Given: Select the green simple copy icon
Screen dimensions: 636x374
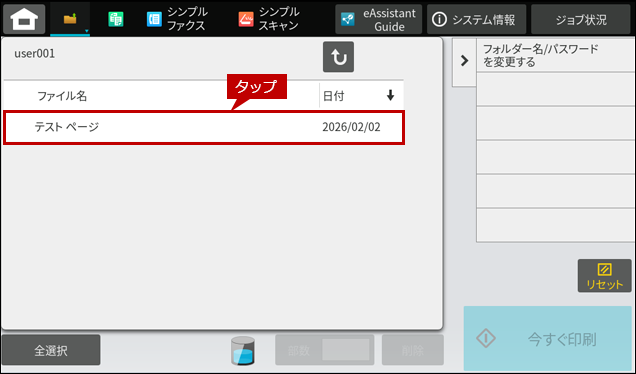Looking at the screenshot, I should click(116, 19).
